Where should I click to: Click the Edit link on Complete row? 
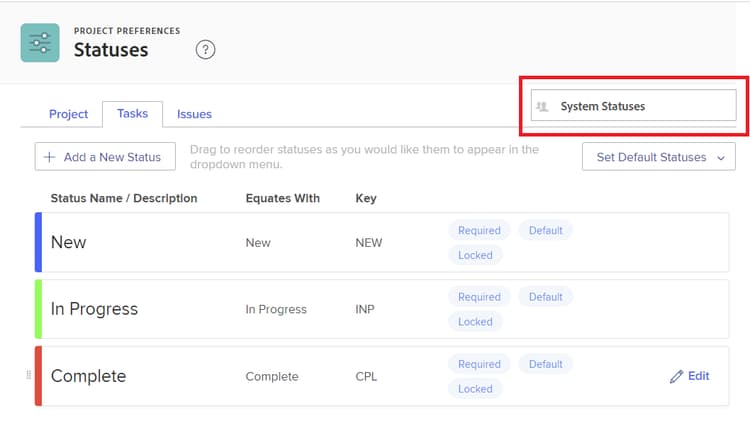pos(698,376)
